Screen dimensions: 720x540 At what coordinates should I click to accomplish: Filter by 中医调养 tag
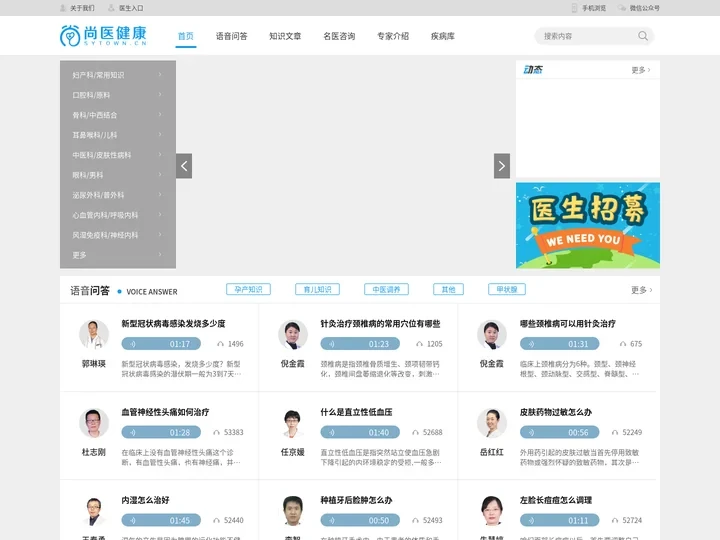pyautogui.click(x=386, y=289)
